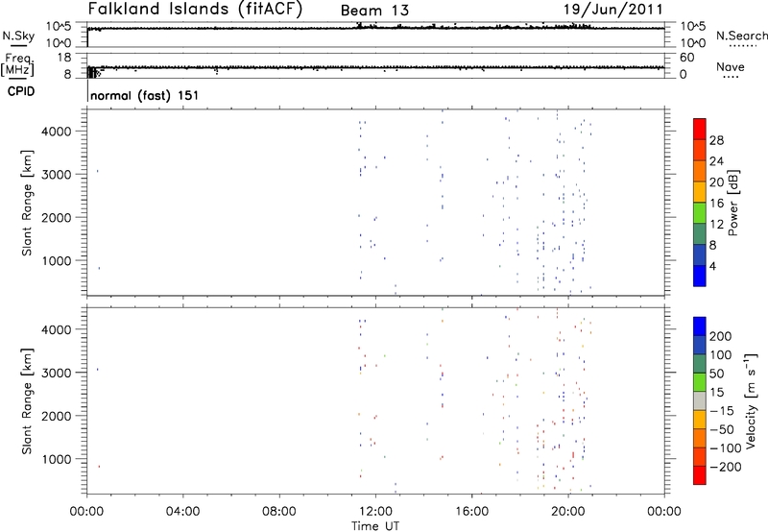This screenshot has width=768, height=532.
Task: Click the '-200' value on the velocity colorbar
Action: coord(726,467)
